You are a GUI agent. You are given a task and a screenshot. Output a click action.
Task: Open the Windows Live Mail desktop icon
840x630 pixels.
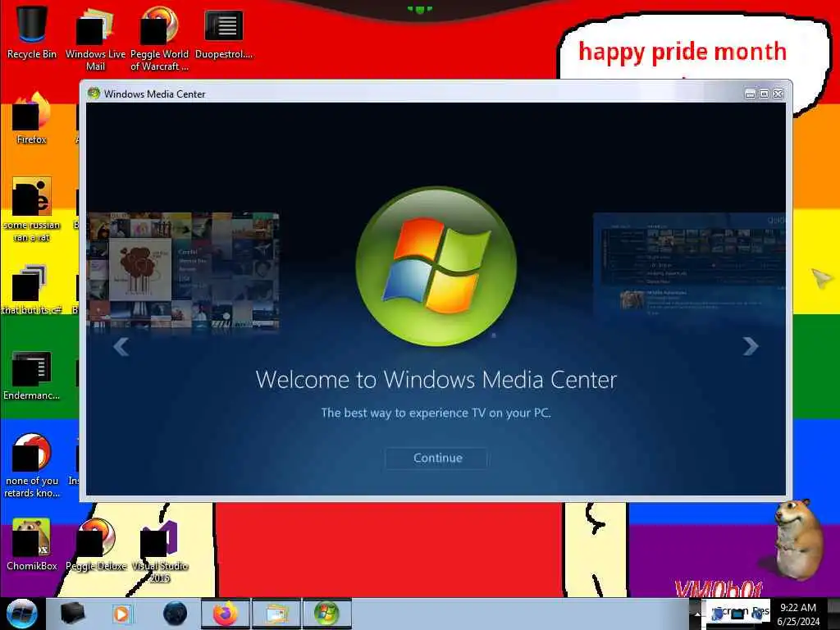[95, 39]
